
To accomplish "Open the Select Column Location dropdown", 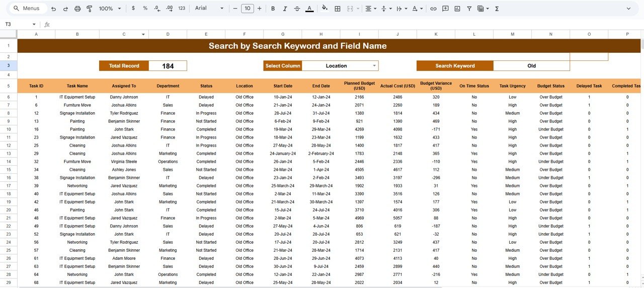I will [374, 66].
